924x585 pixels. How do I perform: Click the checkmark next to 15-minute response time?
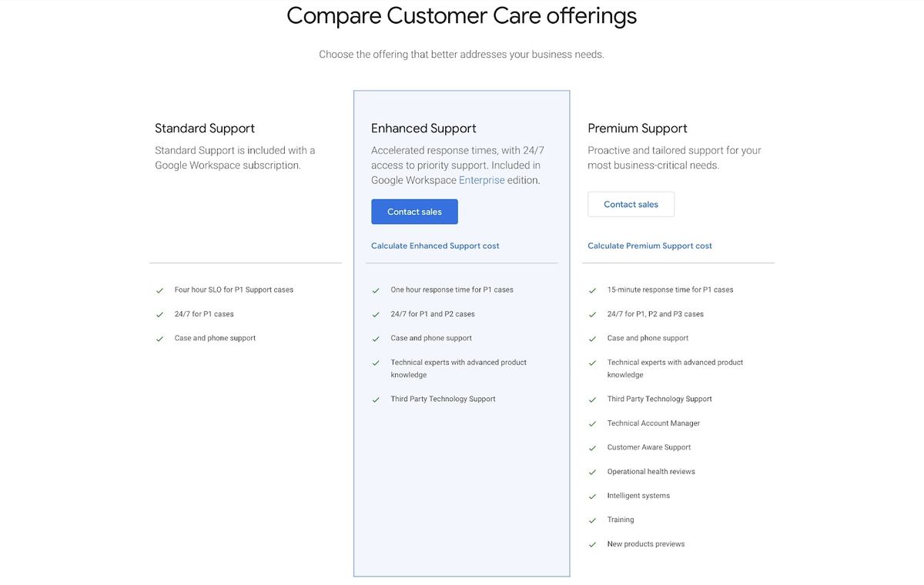(593, 290)
